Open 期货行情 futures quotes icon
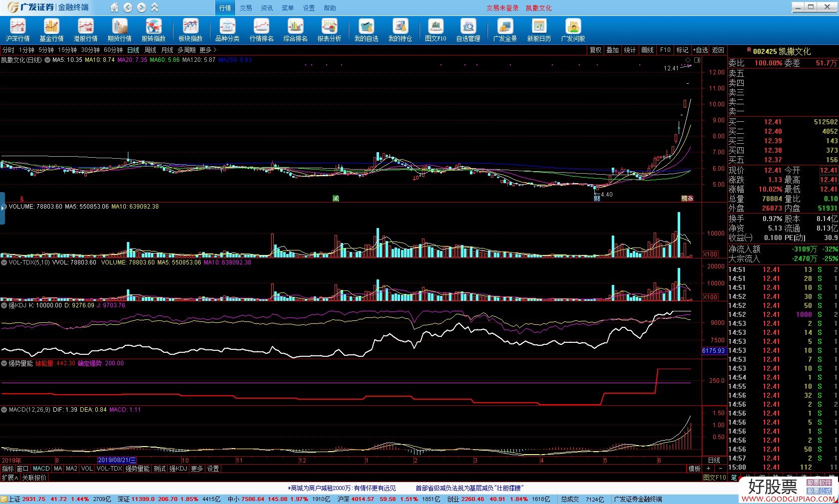 click(119, 30)
